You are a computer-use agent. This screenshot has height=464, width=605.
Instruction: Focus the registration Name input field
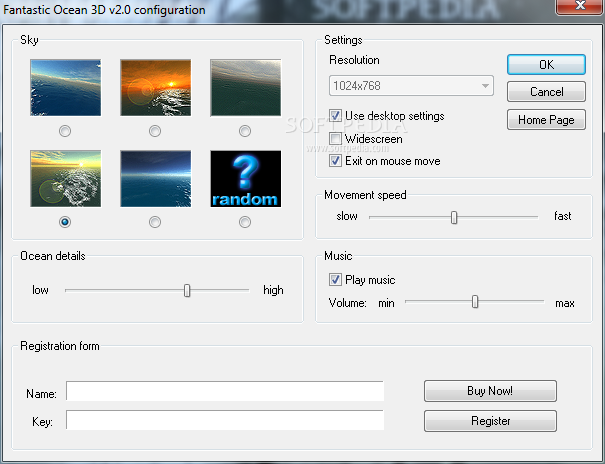click(x=225, y=391)
